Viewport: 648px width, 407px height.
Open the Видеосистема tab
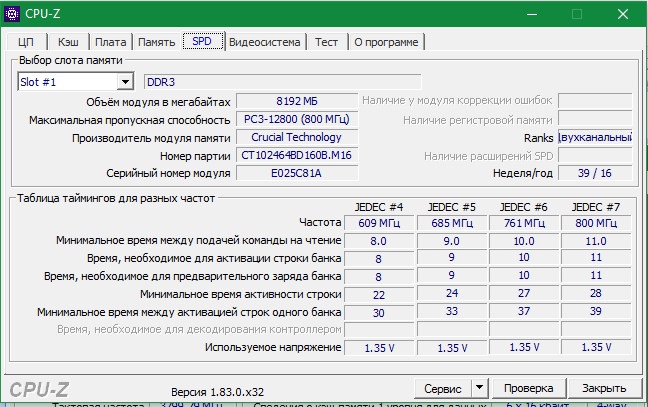pyautogui.click(x=264, y=42)
